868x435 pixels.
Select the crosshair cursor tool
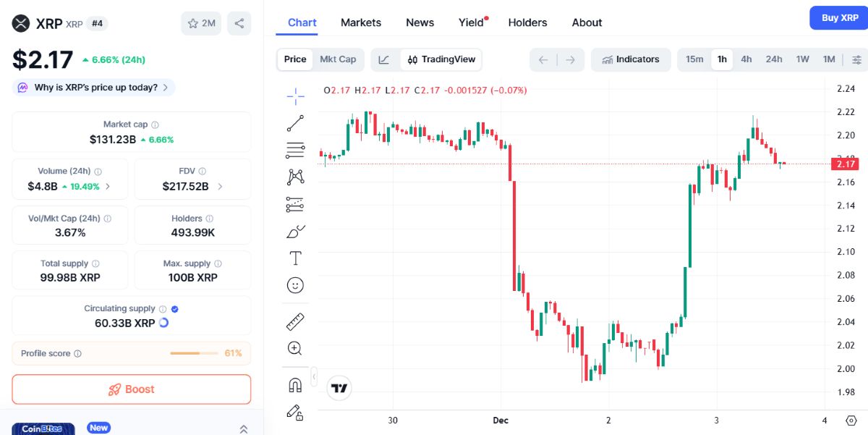click(x=295, y=96)
